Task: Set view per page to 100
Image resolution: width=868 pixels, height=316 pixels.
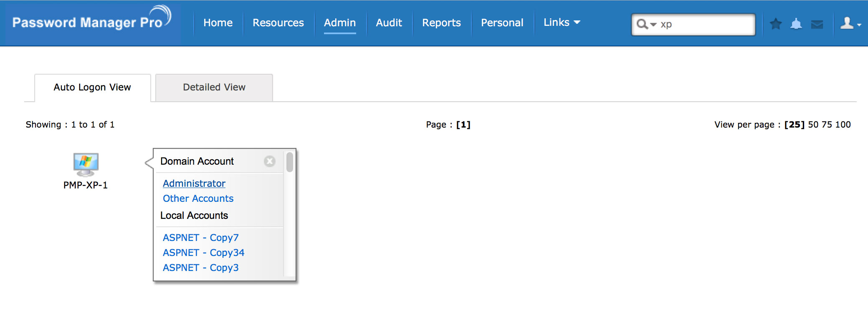Action: click(x=843, y=125)
